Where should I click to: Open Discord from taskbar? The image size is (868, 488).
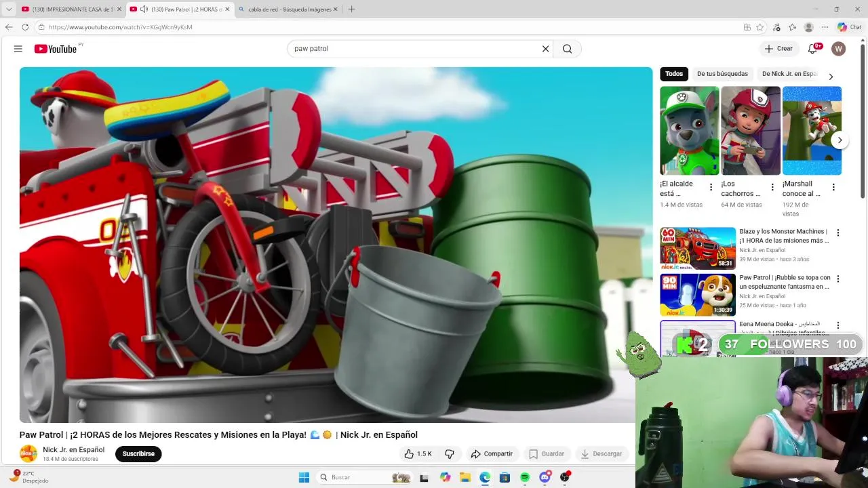pos(545,477)
